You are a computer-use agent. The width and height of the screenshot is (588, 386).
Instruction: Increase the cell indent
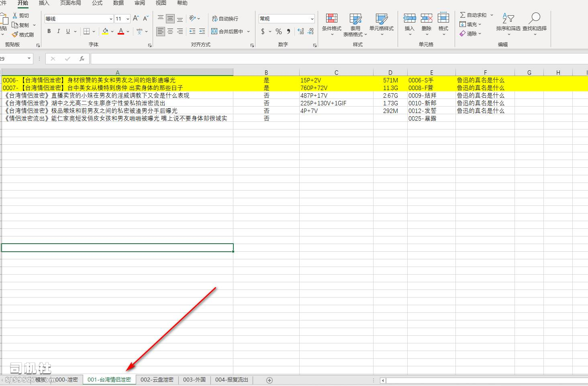[202, 31]
